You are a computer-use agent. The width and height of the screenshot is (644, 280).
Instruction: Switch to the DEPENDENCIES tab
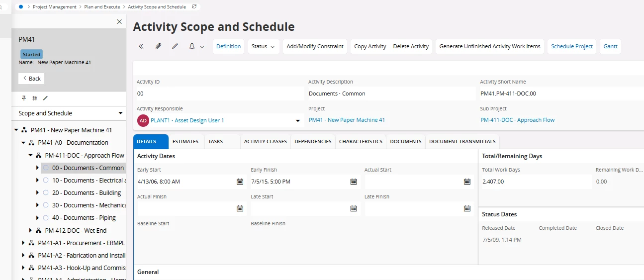(313, 142)
